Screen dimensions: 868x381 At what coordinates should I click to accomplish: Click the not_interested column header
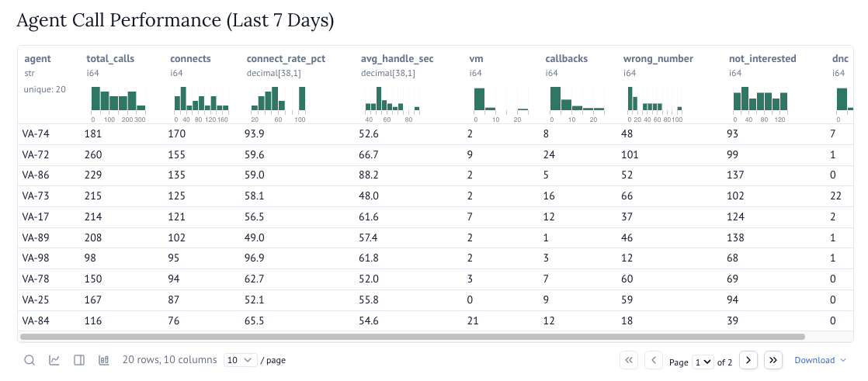click(x=762, y=58)
